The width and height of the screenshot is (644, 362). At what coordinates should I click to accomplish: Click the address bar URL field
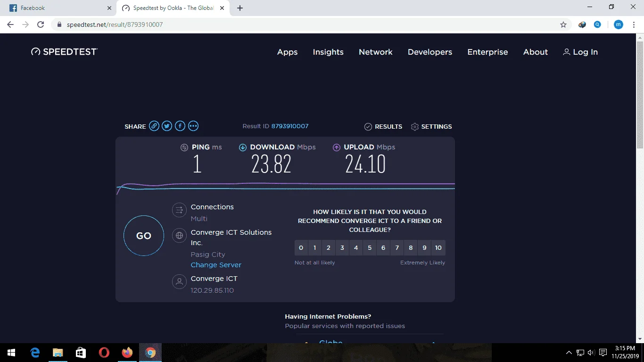click(x=311, y=25)
